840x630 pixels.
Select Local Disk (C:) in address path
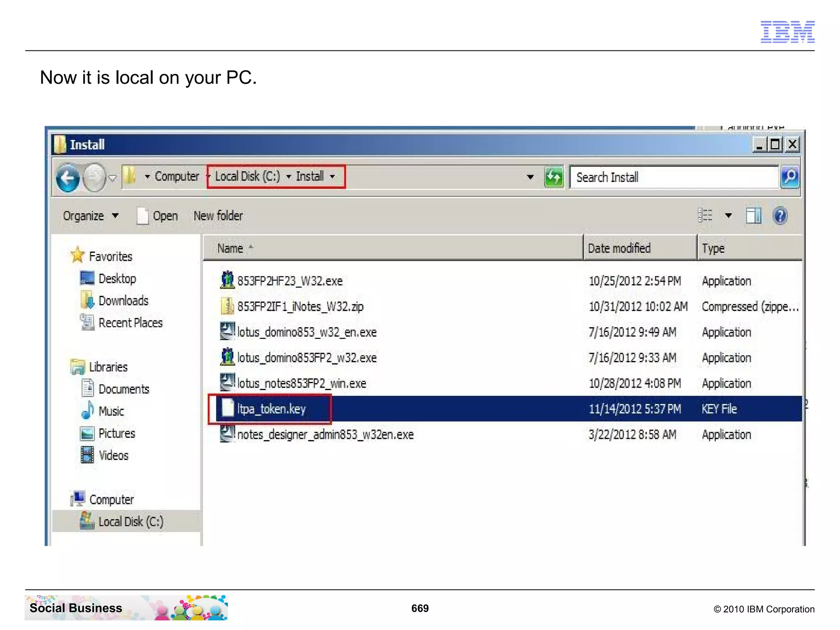(x=247, y=176)
